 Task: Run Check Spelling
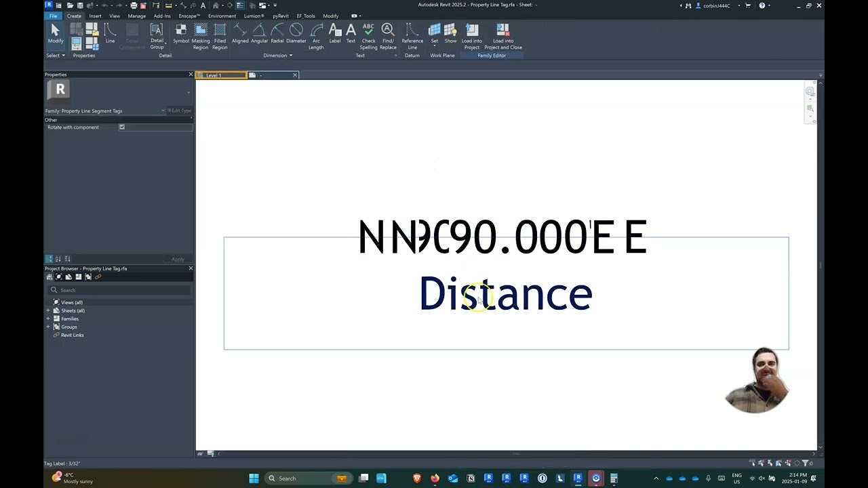click(368, 37)
